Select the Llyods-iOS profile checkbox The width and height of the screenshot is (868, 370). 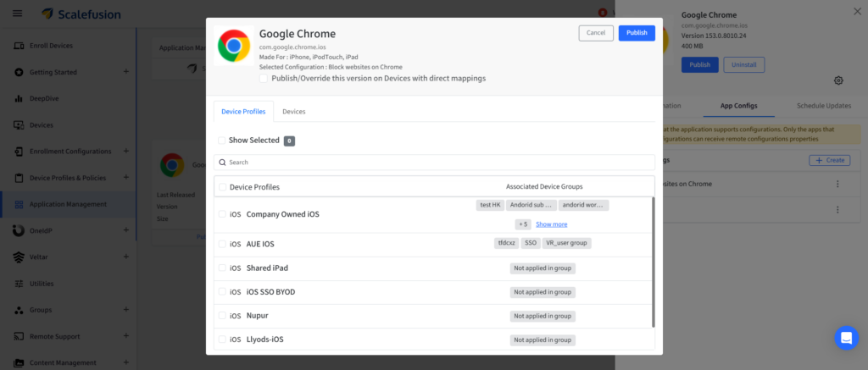pyautogui.click(x=222, y=339)
